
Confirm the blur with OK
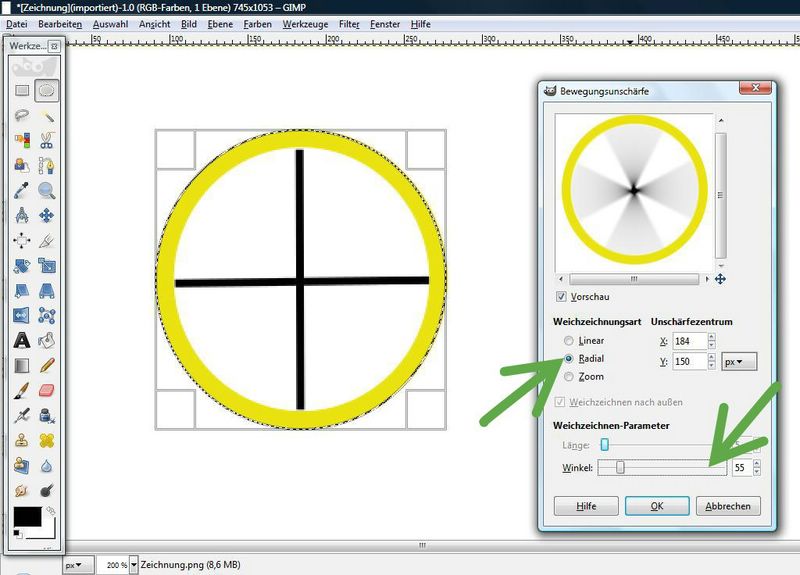point(656,506)
